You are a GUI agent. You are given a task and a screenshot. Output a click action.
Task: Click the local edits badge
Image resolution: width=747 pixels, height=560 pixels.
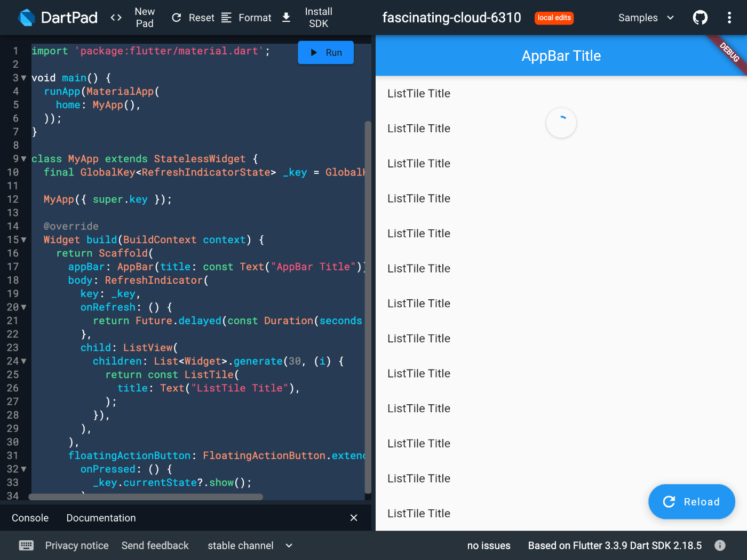coord(554,18)
